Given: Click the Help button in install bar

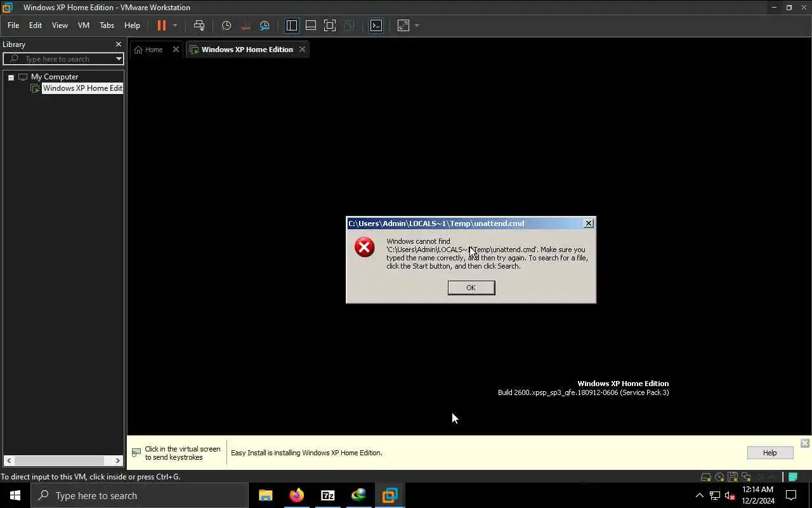Looking at the screenshot, I should pos(769,453).
